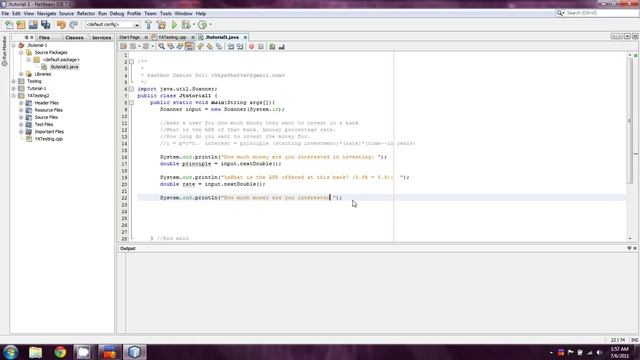
Task: Click the New File toolbar icon
Action: click(9, 24)
